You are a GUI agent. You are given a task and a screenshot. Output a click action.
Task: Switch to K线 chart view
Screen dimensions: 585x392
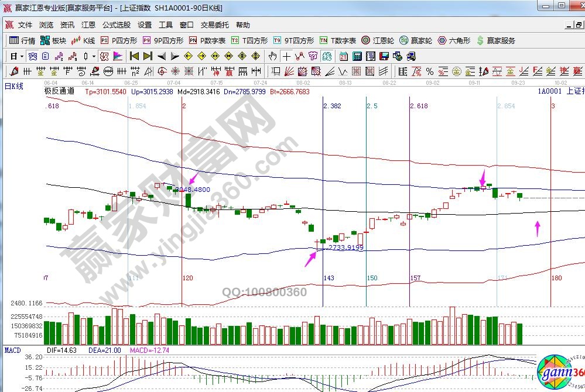[x=83, y=40]
